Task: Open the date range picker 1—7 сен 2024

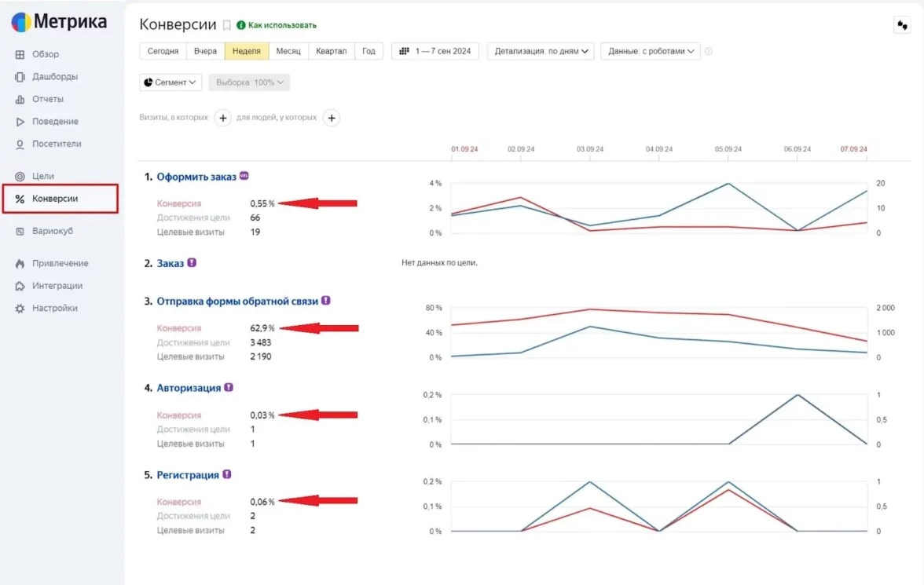Action: [435, 51]
